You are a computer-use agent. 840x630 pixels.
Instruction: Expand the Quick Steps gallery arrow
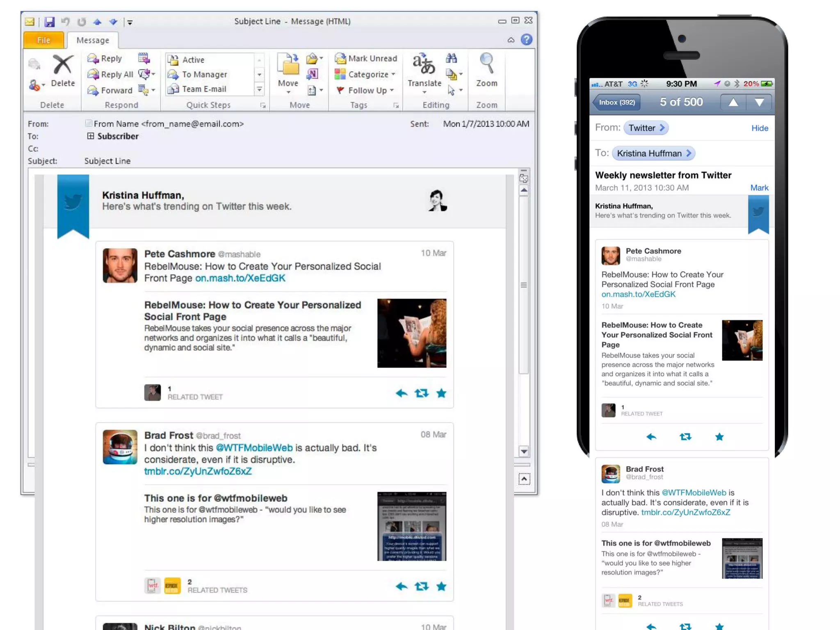tap(259, 89)
